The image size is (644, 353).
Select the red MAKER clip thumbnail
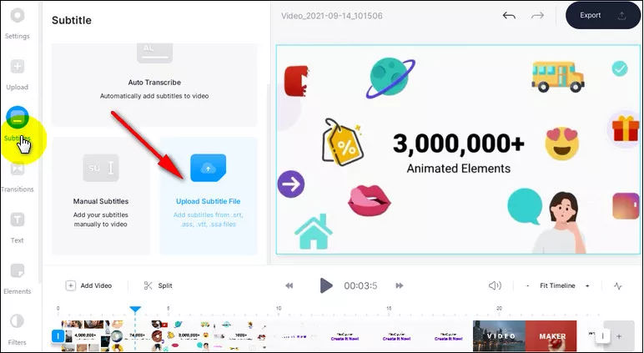(x=551, y=336)
